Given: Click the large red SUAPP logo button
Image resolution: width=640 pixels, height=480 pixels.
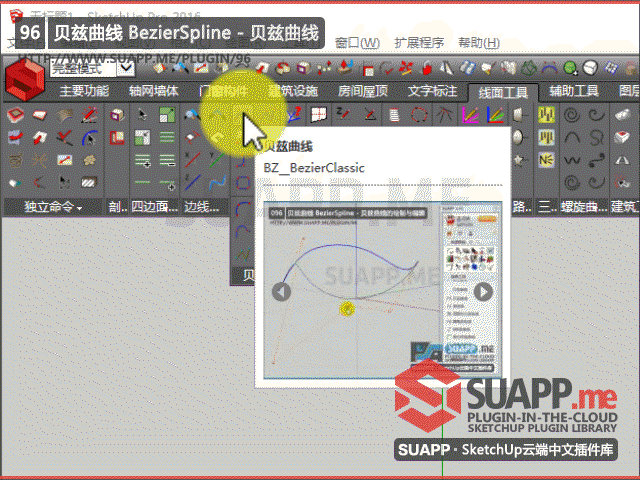Looking at the screenshot, I should tap(24, 80).
